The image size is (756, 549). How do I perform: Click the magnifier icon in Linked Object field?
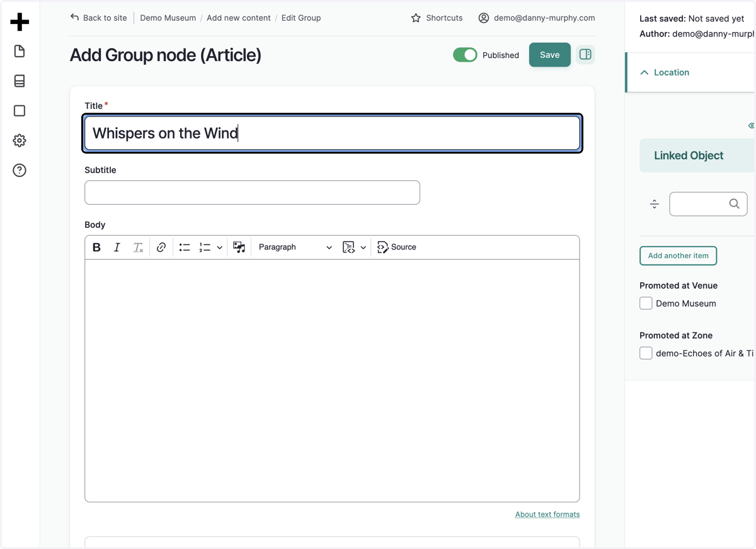coord(735,203)
